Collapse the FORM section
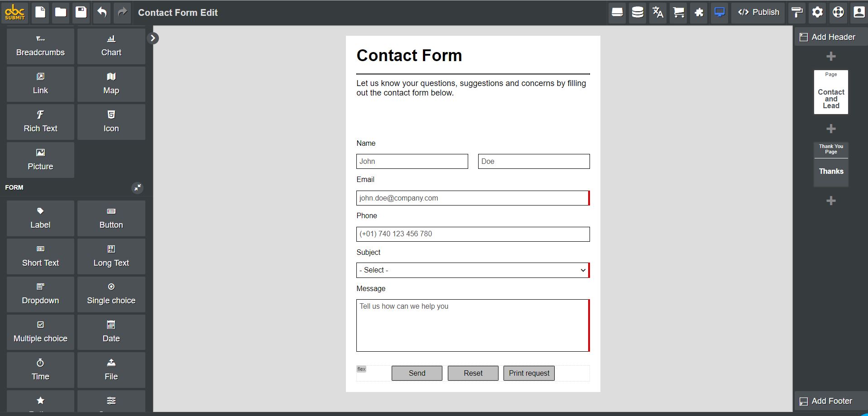 click(137, 187)
